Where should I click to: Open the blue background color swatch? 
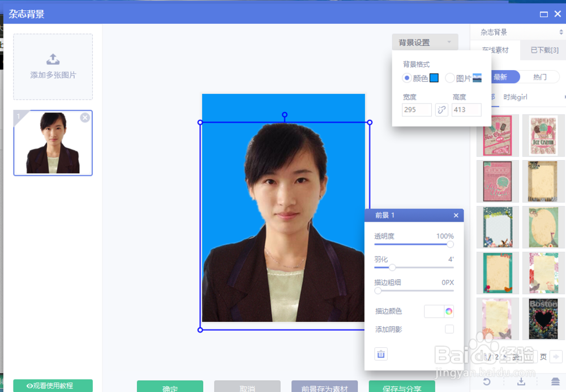[434, 78]
